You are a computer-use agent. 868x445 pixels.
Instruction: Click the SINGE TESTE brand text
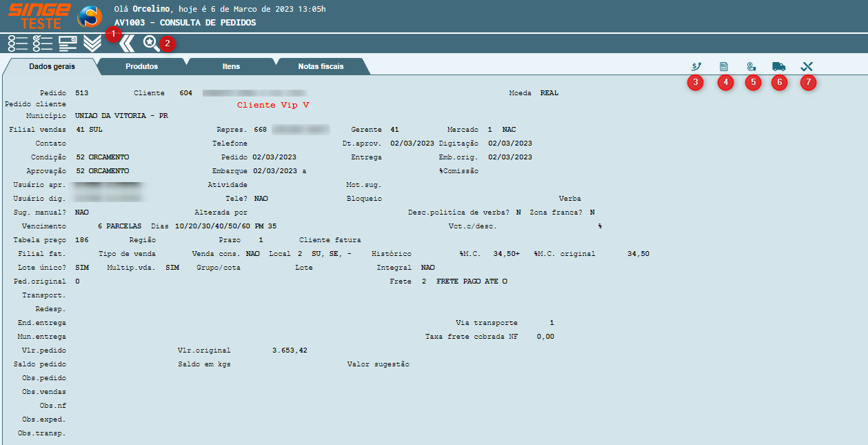39,16
